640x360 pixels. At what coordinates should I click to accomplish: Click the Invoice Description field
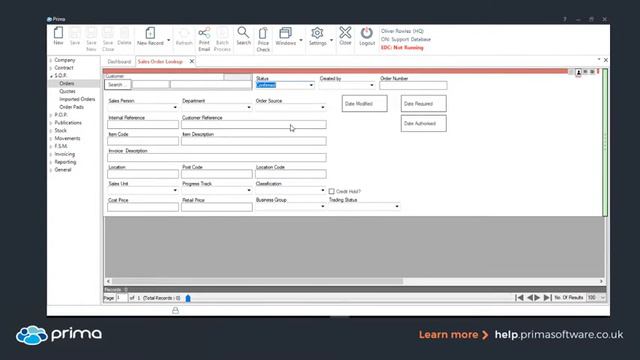pos(217,158)
